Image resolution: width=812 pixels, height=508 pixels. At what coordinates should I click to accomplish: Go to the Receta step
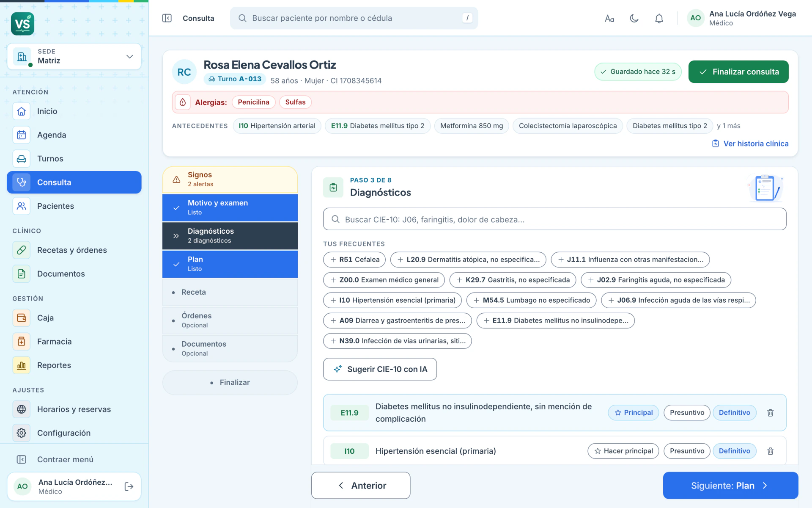[230, 292]
